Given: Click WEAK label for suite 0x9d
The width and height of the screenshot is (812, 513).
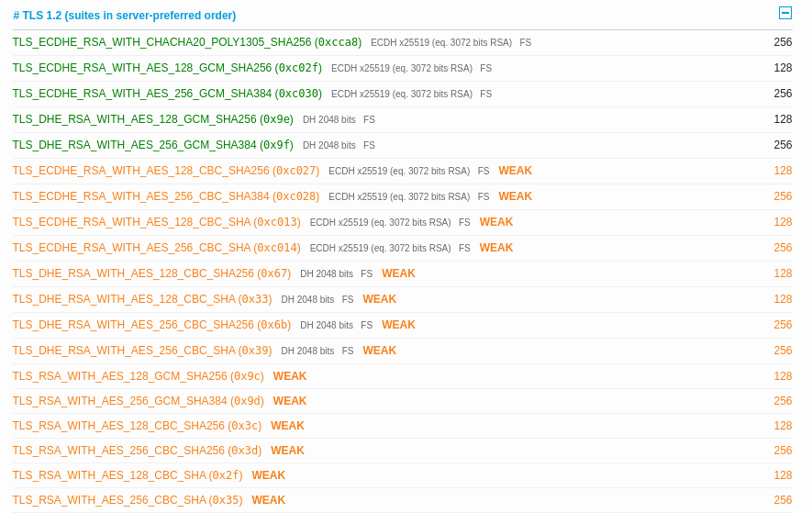Looking at the screenshot, I should coord(289,401).
